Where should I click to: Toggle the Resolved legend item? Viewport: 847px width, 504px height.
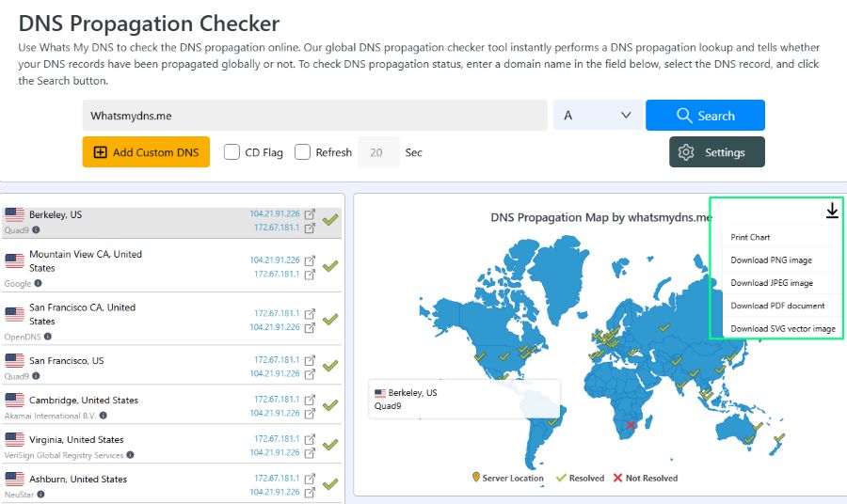coord(580,478)
